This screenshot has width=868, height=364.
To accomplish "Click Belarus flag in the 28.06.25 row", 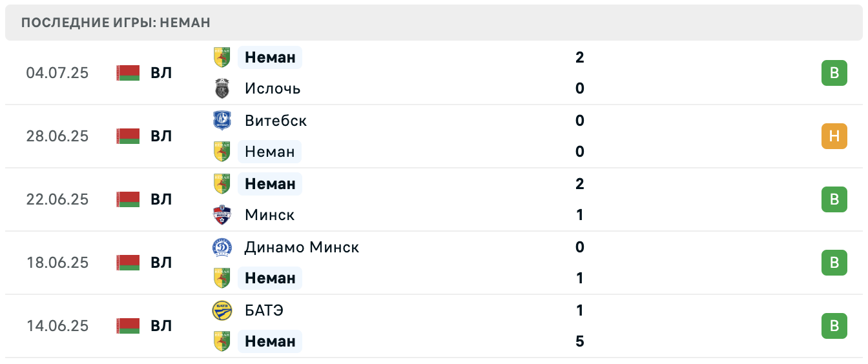I will (x=128, y=136).
